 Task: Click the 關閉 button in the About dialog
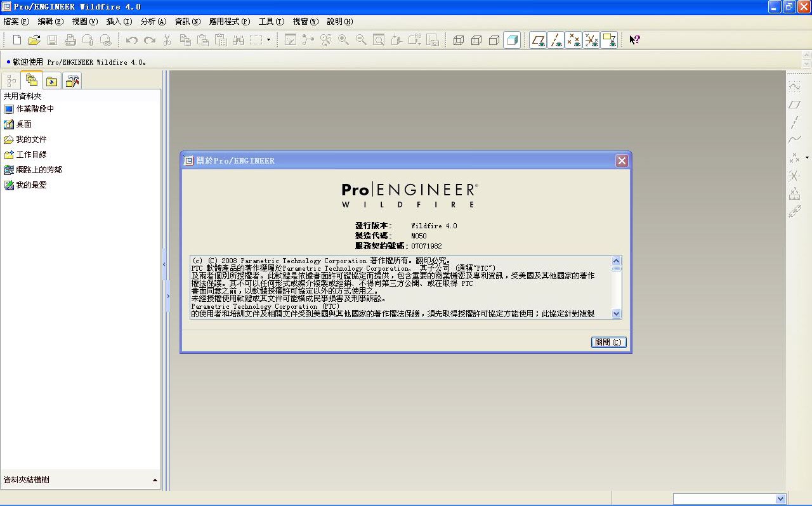coord(608,342)
